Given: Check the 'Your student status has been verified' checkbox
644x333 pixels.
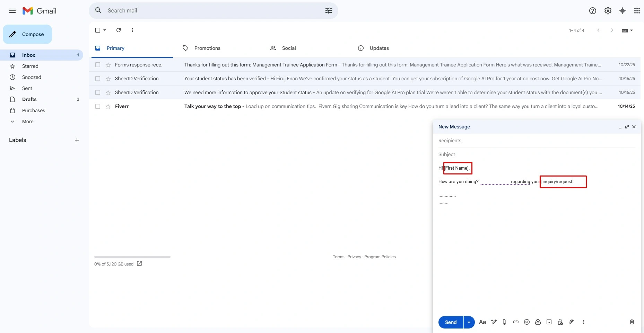Looking at the screenshot, I should point(98,79).
